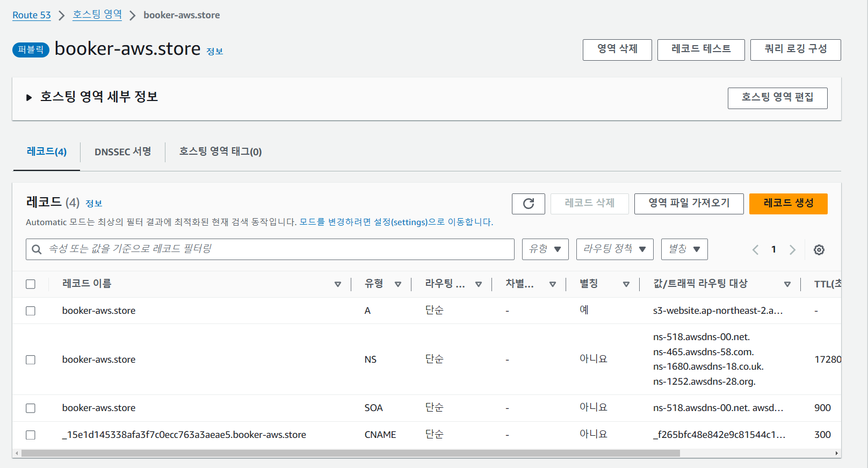Viewport: 868px width, 468px height.
Task: Select the SOA record checkbox
Action: pos(31,408)
